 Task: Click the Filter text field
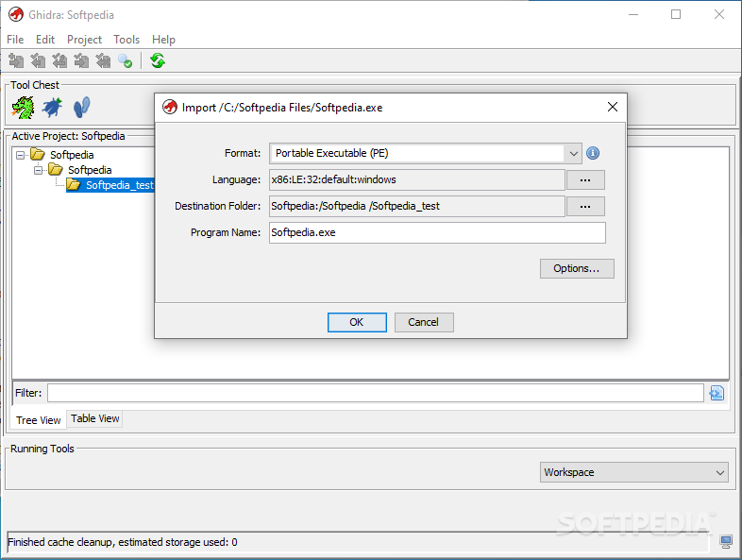click(x=376, y=393)
